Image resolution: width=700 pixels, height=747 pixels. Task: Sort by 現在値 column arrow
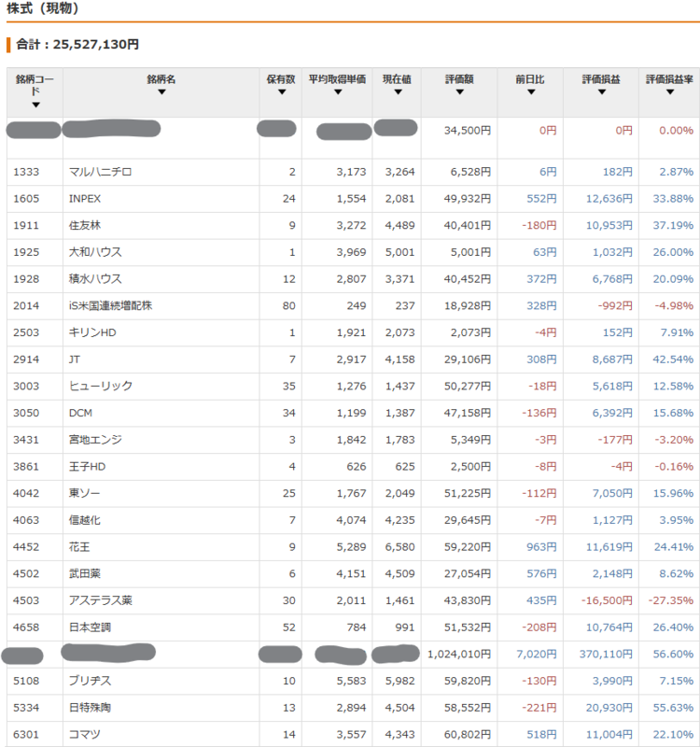(399, 92)
